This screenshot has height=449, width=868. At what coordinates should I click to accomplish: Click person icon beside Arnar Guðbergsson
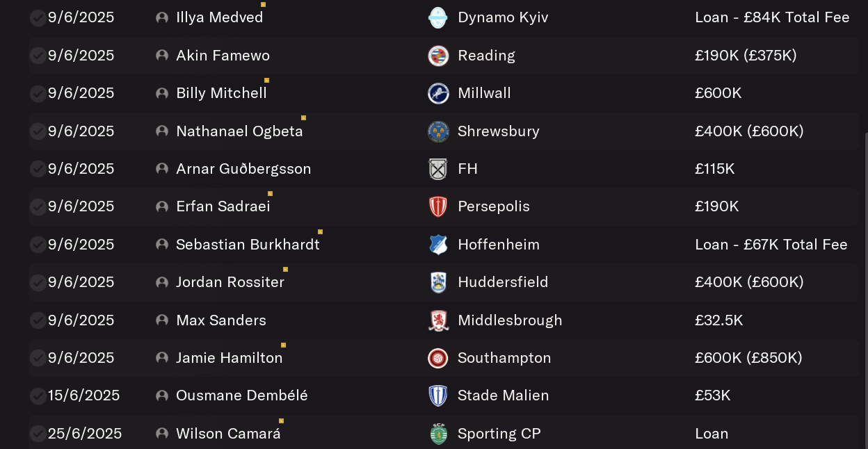[x=162, y=169]
